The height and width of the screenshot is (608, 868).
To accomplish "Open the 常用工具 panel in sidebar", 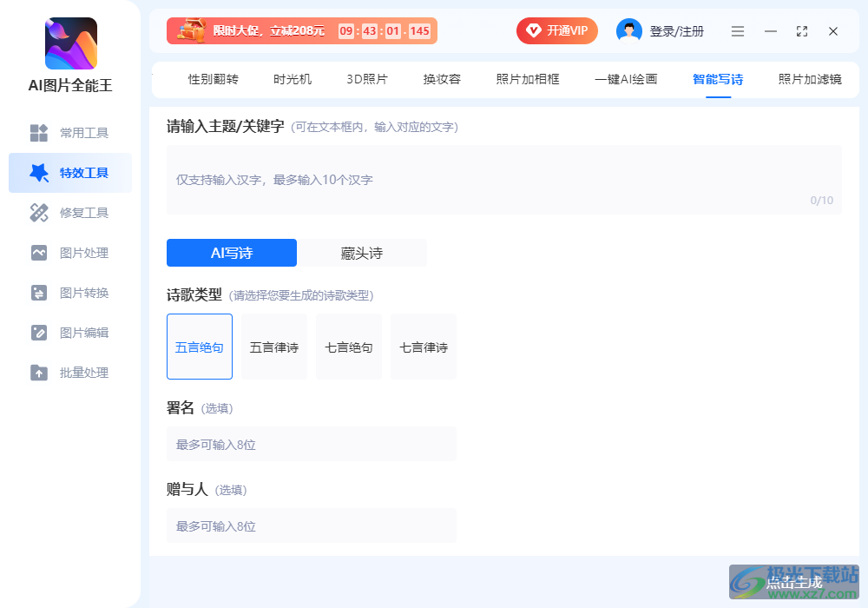I will coord(69,133).
